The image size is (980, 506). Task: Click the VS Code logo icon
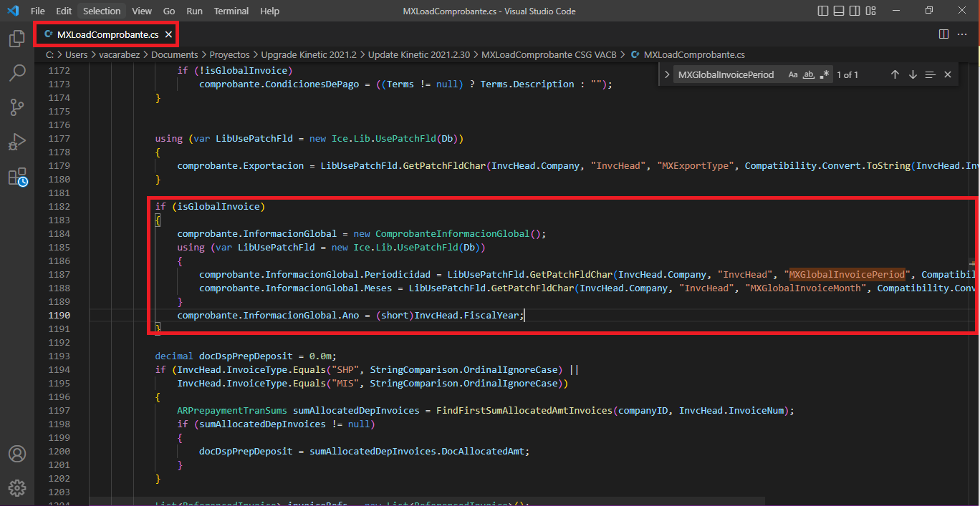tap(12, 11)
